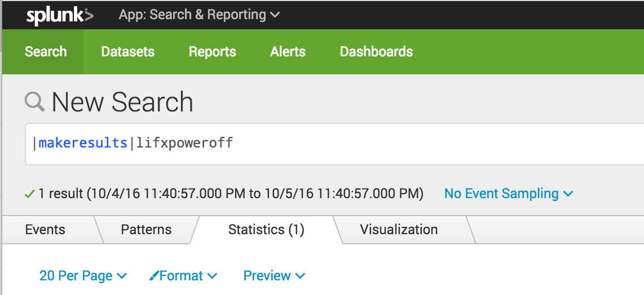Screen dimensions: 644x295
Task: Click the Splunk logo
Action: (60, 16)
